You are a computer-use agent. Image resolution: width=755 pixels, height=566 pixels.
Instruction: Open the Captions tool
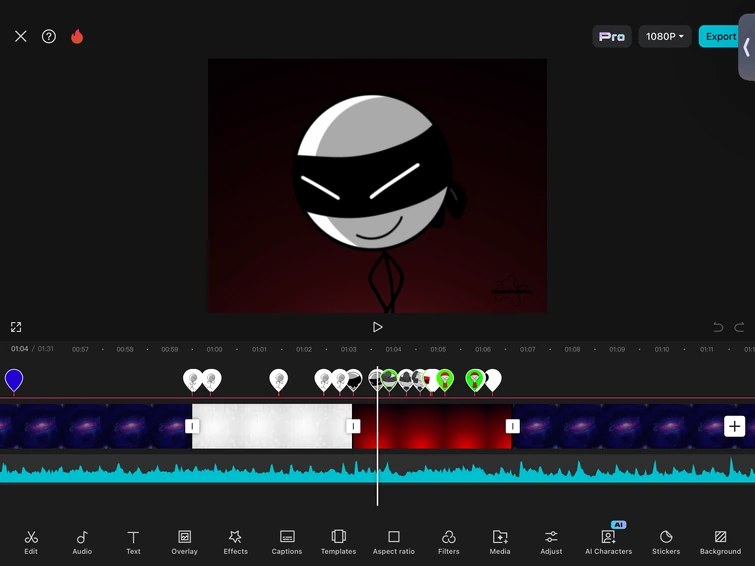287,541
